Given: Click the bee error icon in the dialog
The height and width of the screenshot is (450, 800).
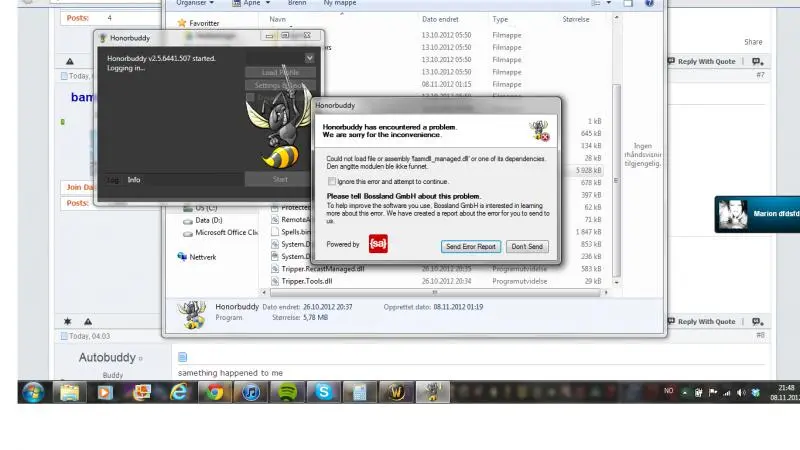Looking at the screenshot, I should point(539,130).
